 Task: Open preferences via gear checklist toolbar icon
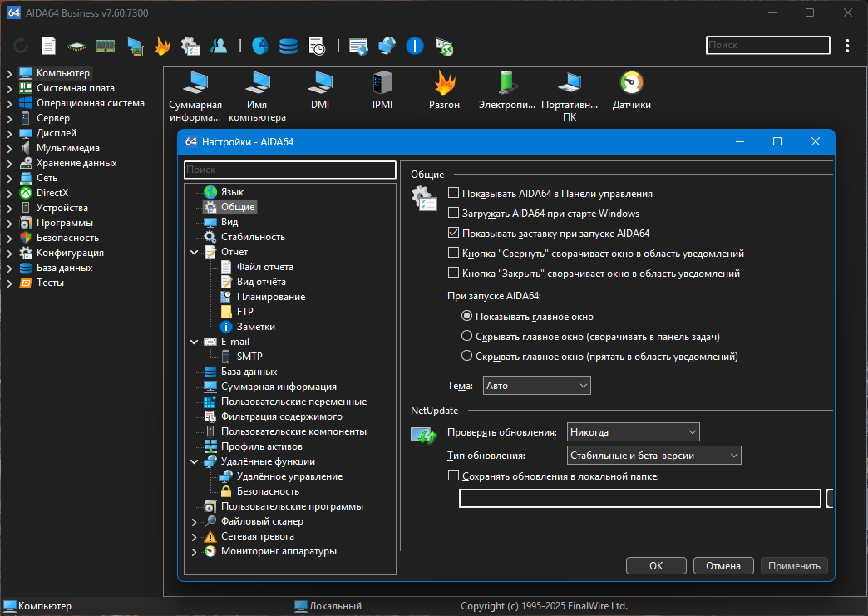point(190,46)
